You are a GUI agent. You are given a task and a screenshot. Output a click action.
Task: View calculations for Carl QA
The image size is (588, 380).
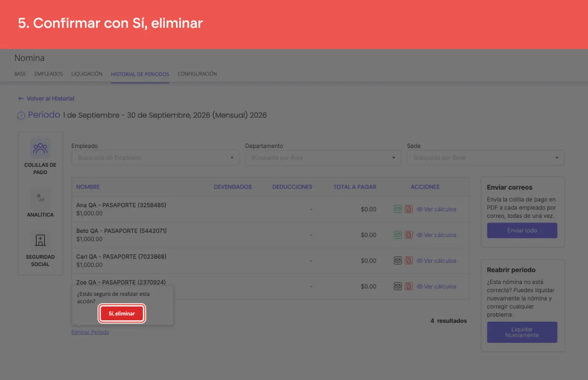(436, 261)
